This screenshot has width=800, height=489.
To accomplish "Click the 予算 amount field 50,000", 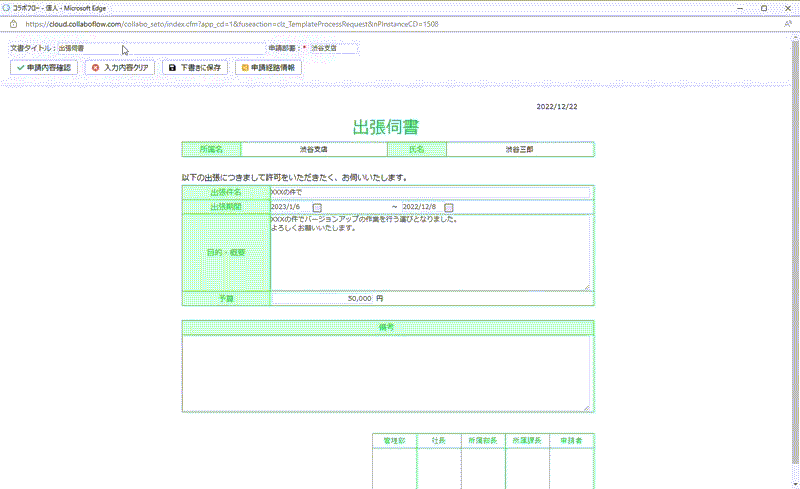I will [x=322, y=298].
